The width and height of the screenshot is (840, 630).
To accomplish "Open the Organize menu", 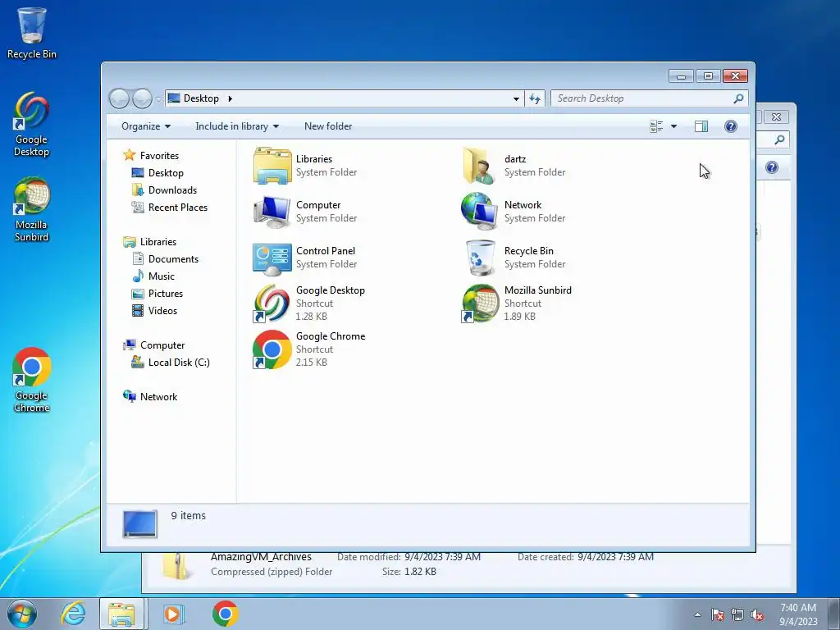I will 146,126.
